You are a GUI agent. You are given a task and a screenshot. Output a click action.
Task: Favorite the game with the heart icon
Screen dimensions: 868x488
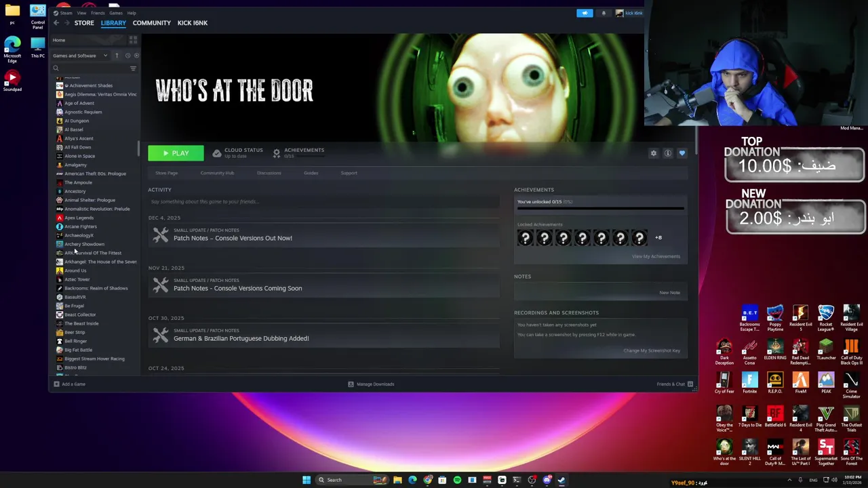[x=682, y=153]
